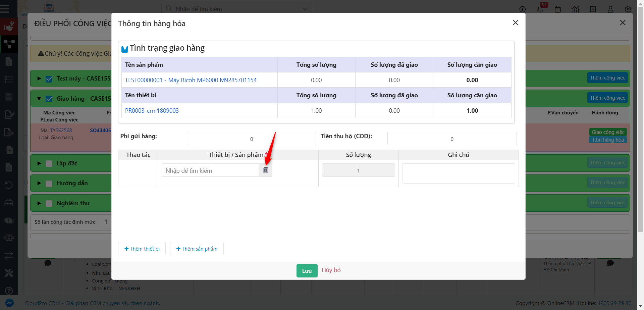The width and height of the screenshot is (644, 310).
Task: Open the workflow diagram sidebar icon
Action: point(9,44)
